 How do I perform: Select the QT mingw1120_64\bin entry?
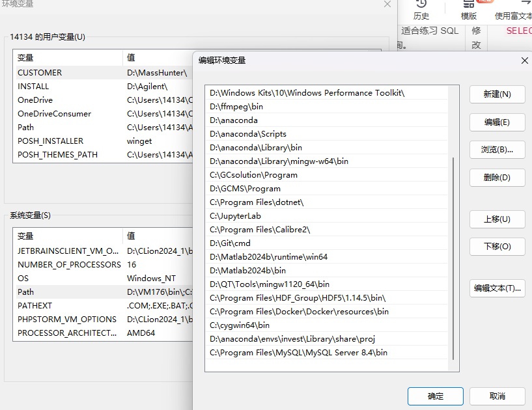pos(327,284)
